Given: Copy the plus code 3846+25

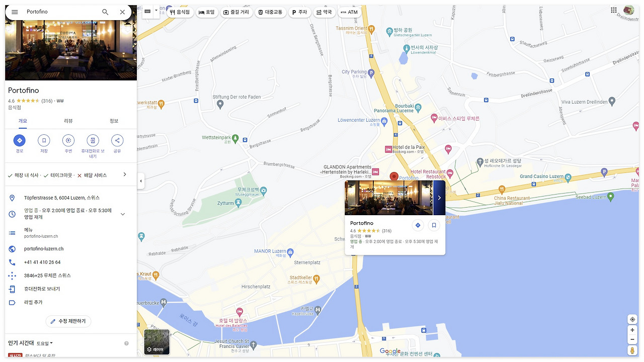Looking at the screenshot, I should (x=71, y=276).
